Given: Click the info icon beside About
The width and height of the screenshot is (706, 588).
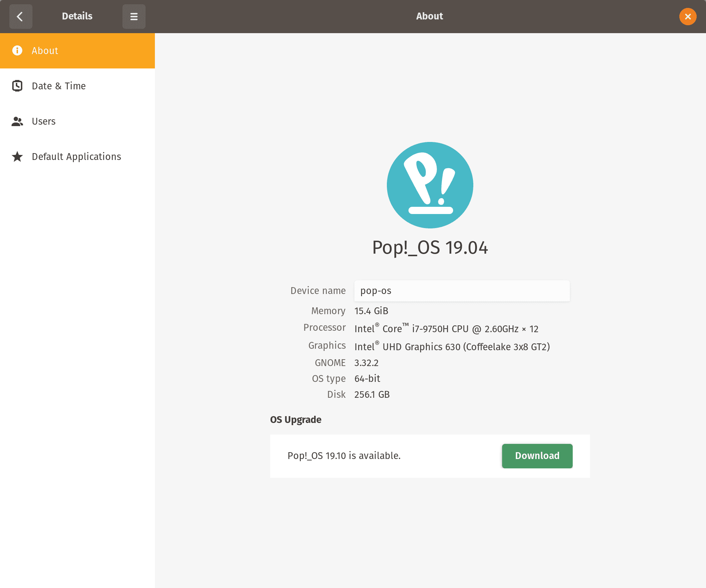Looking at the screenshot, I should (x=17, y=51).
